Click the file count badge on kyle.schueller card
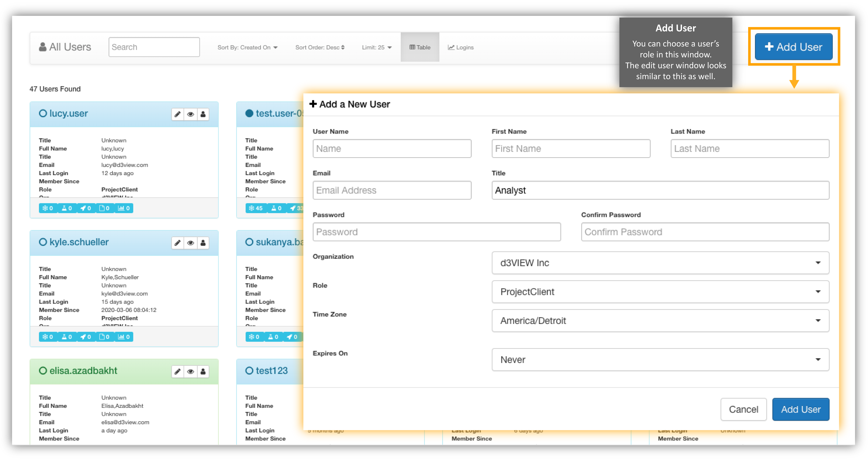The width and height of the screenshot is (868, 460). [x=104, y=337]
